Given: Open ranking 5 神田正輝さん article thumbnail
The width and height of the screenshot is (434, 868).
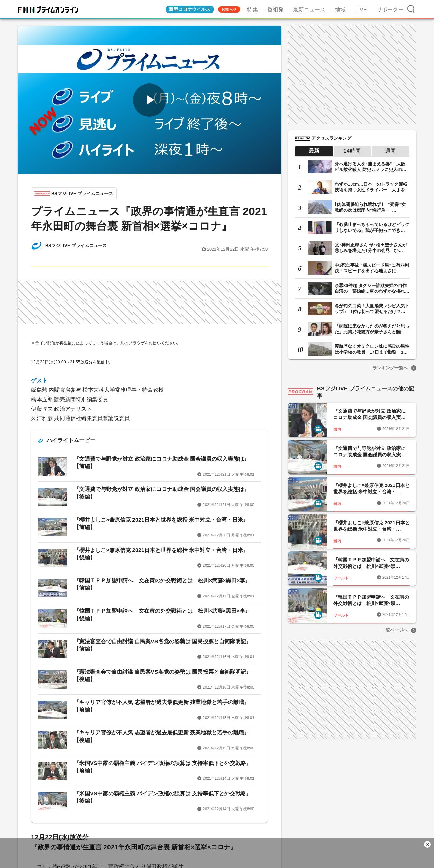Looking at the screenshot, I should tap(319, 248).
